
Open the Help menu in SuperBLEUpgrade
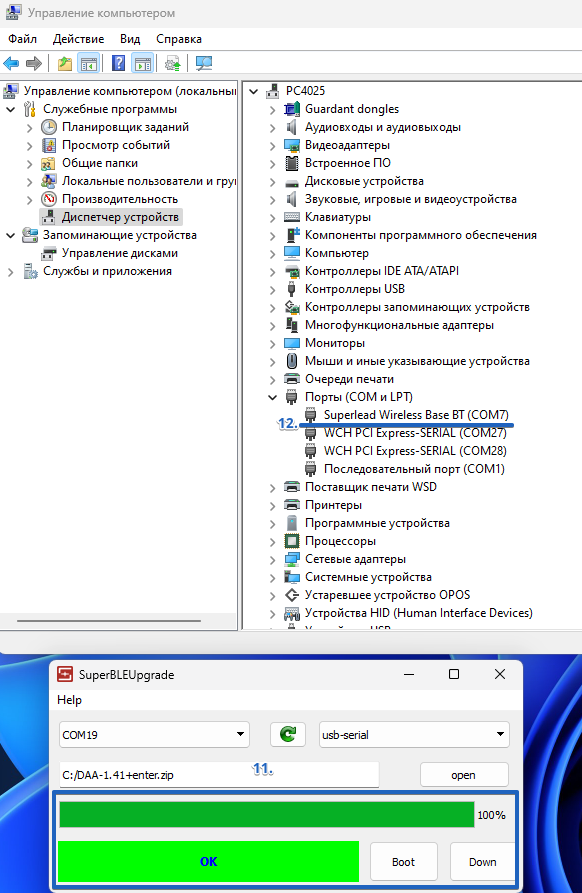[x=69, y=700]
